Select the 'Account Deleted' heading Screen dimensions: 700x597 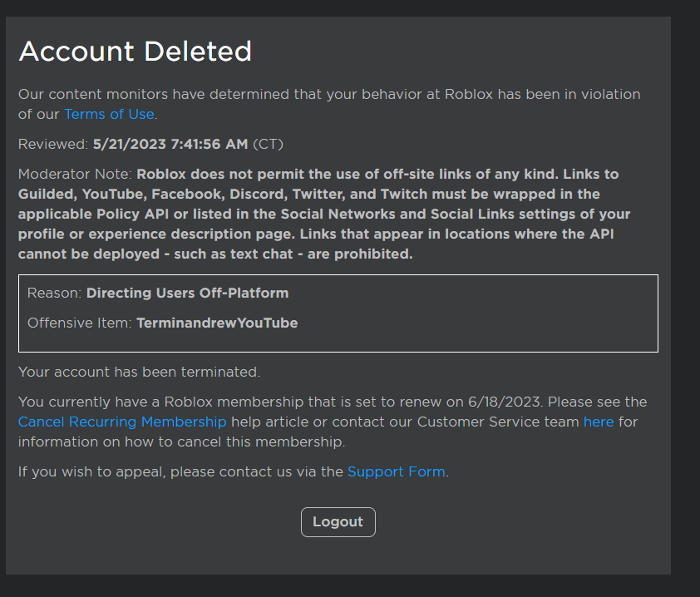click(x=136, y=52)
